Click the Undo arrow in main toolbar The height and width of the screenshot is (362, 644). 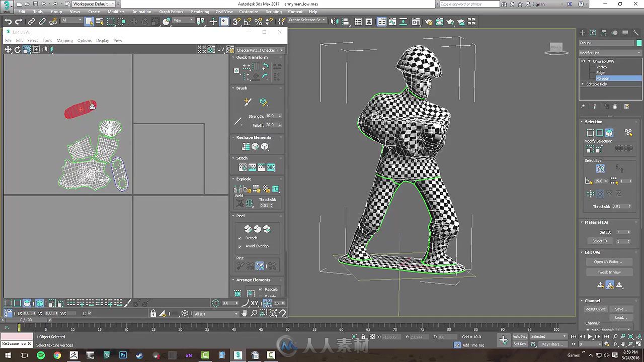click(8, 22)
